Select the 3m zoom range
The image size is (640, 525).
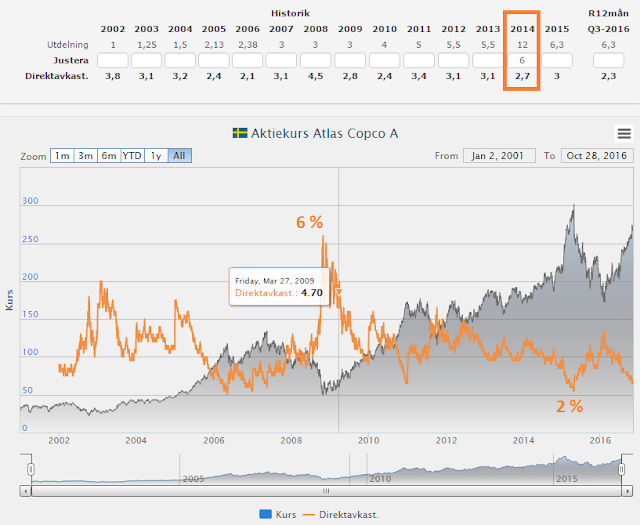[x=85, y=156]
